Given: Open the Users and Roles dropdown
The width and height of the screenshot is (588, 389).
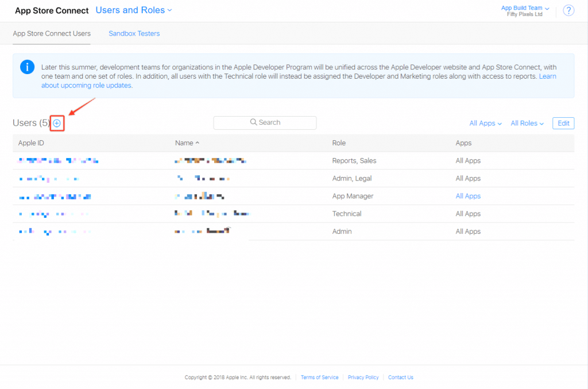Looking at the screenshot, I should pos(134,10).
